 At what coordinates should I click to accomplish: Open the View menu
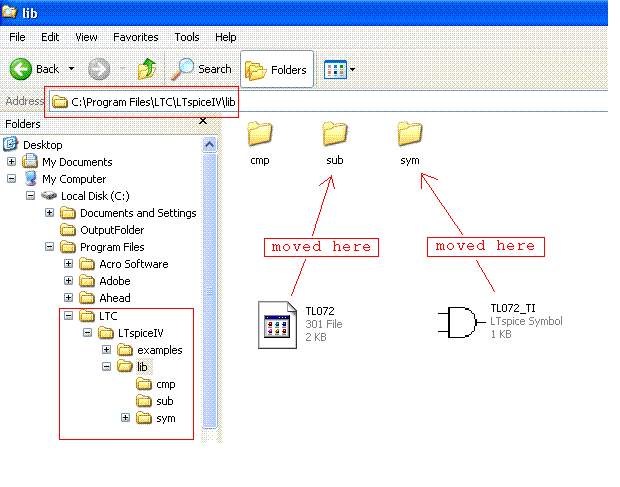coord(86,37)
